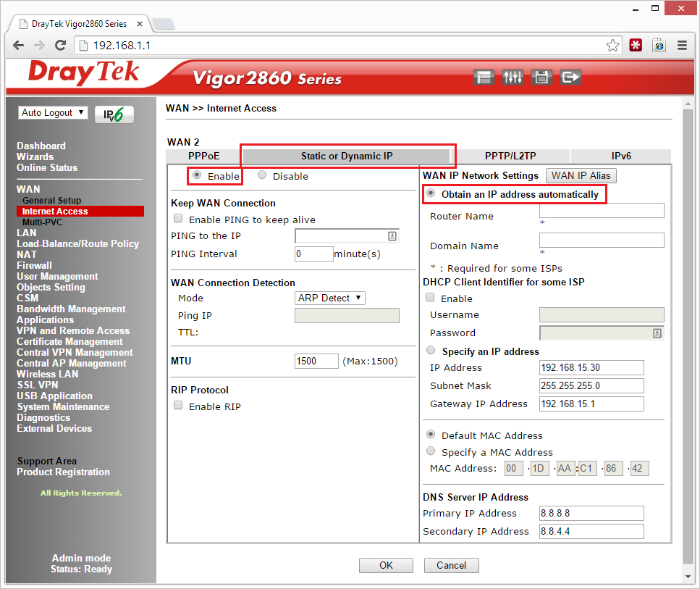
Task: Click keypad icon in Password field
Action: coord(657,333)
